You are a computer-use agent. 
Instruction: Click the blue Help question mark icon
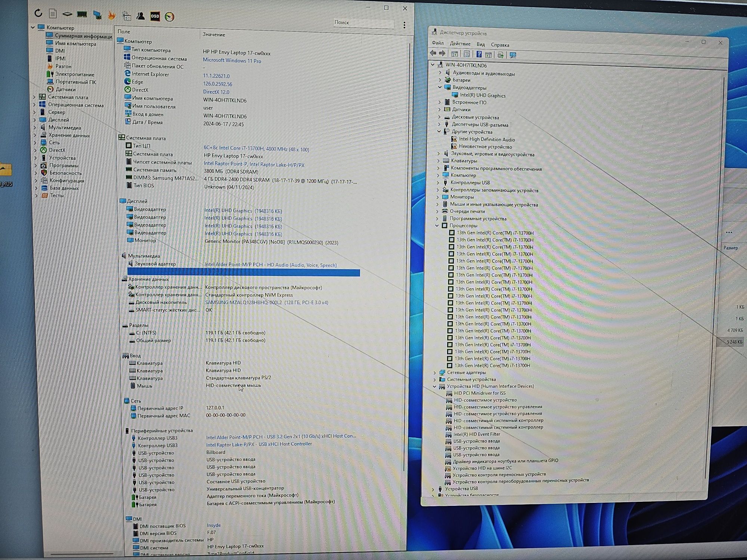click(x=479, y=55)
